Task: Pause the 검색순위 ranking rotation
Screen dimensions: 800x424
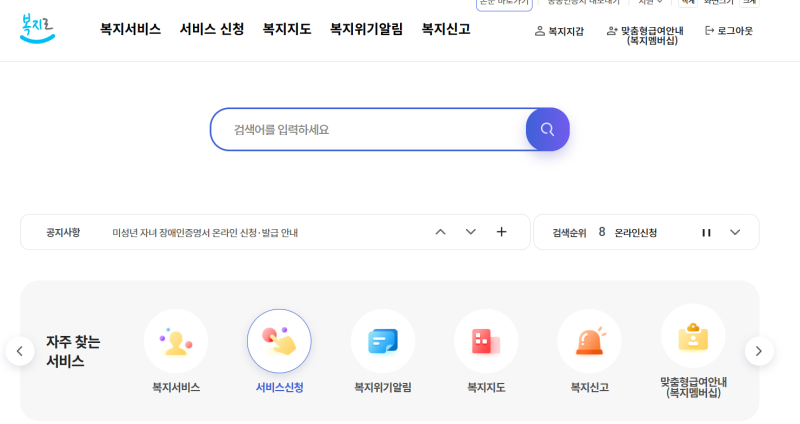Action: (x=706, y=233)
